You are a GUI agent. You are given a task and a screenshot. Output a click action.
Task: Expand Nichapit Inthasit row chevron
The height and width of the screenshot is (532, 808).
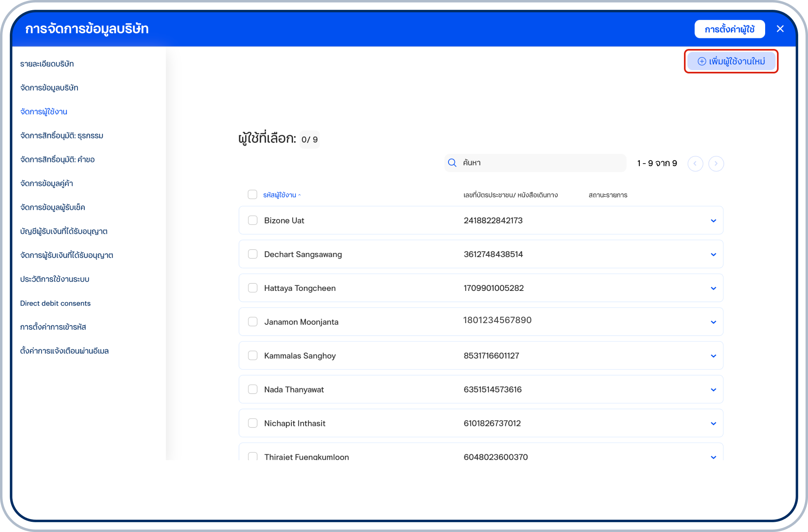(713, 424)
